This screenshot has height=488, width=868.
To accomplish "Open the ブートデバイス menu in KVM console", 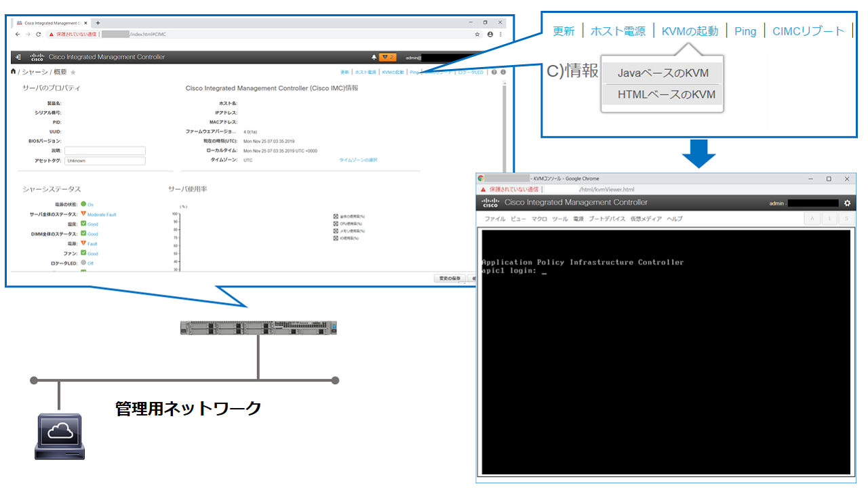I will tap(607, 219).
